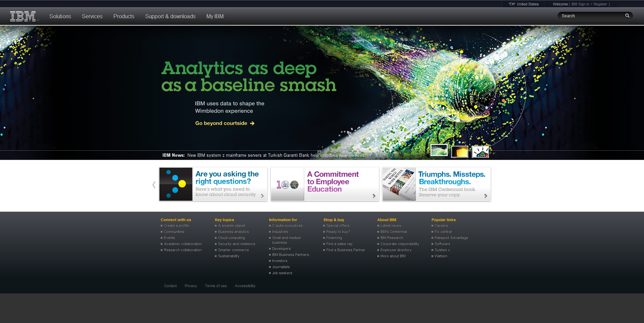Click the arrow next to Go beyond courtside

[x=252, y=124]
